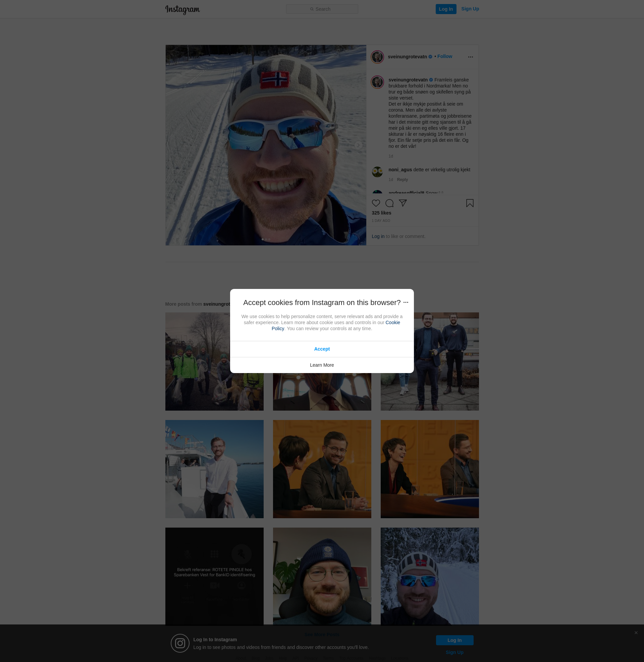Like the post with heart icon
Screen dimensions: 644x662
[x=375, y=203]
